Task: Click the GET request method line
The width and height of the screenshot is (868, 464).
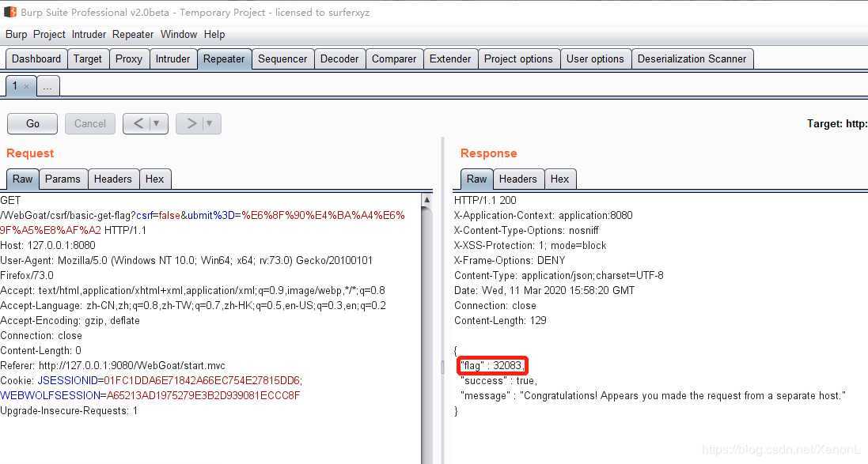Action: pyautogui.click(x=10, y=200)
